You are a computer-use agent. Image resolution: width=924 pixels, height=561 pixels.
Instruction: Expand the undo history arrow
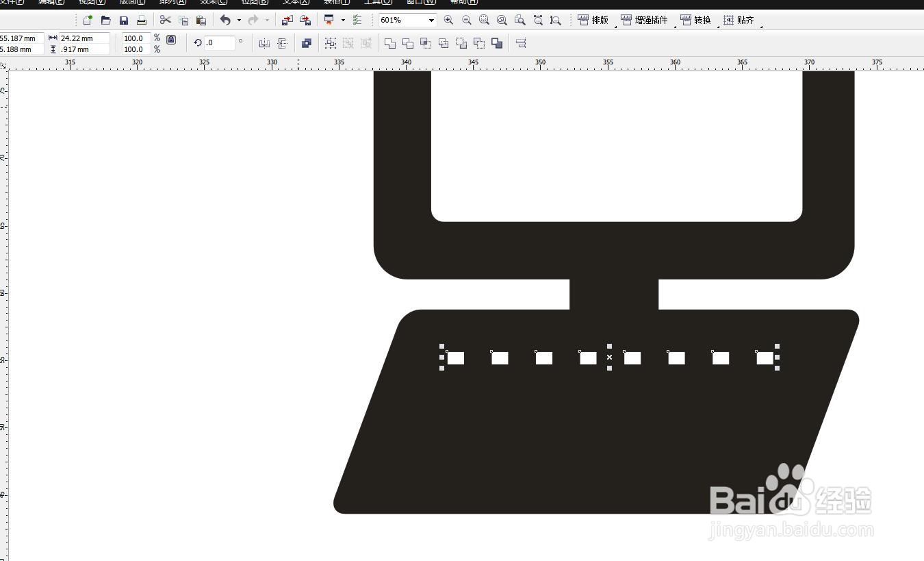coord(239,21)
